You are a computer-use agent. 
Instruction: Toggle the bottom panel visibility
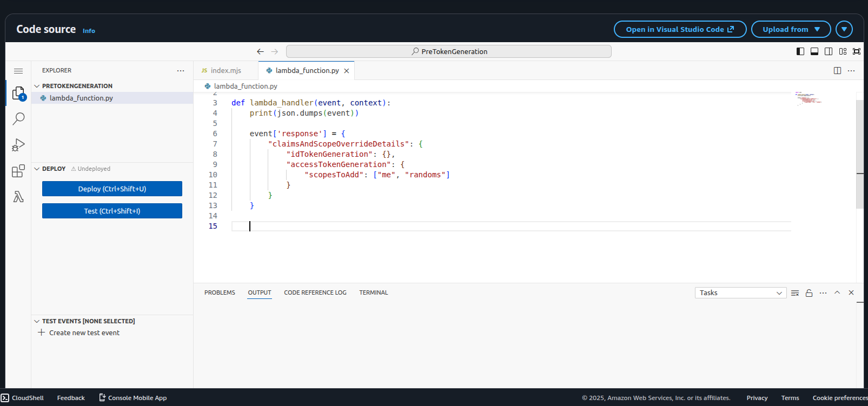coord(814,51)
